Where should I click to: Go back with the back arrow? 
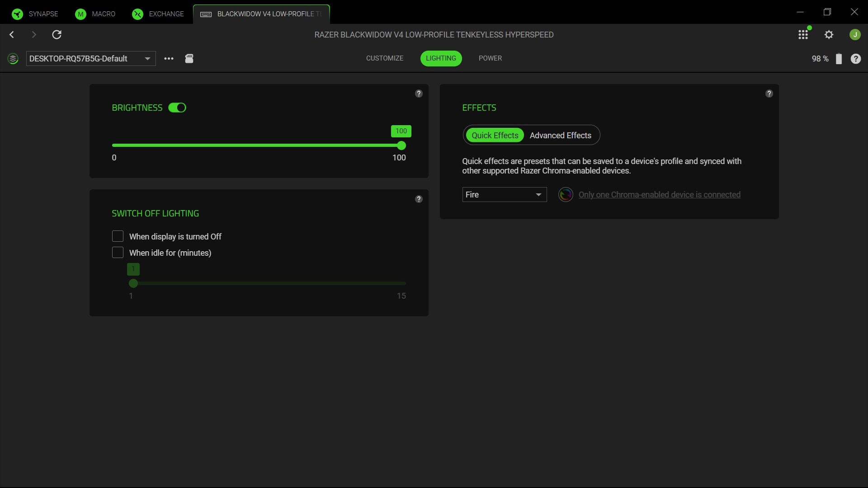point(12,34)
